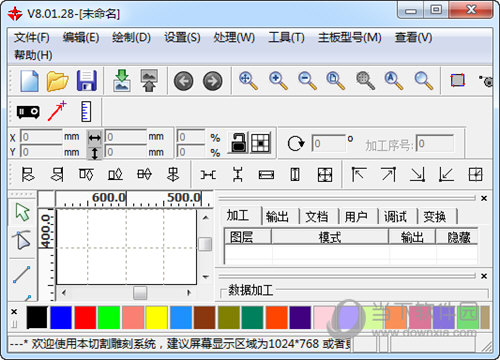Click the equal vertical spacing icon
This screenshot has width=500, height=360.
coord(238,174)
